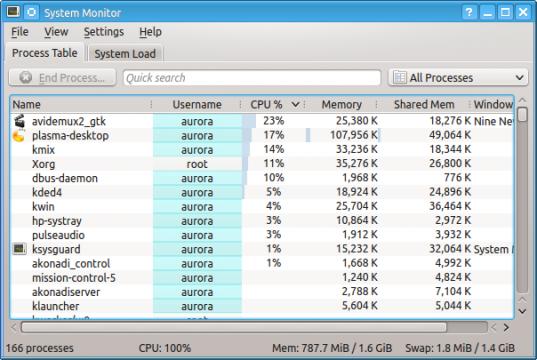Select the klauncher process row
This screenshot has width=537, height=360.
[x=262, y=306]
